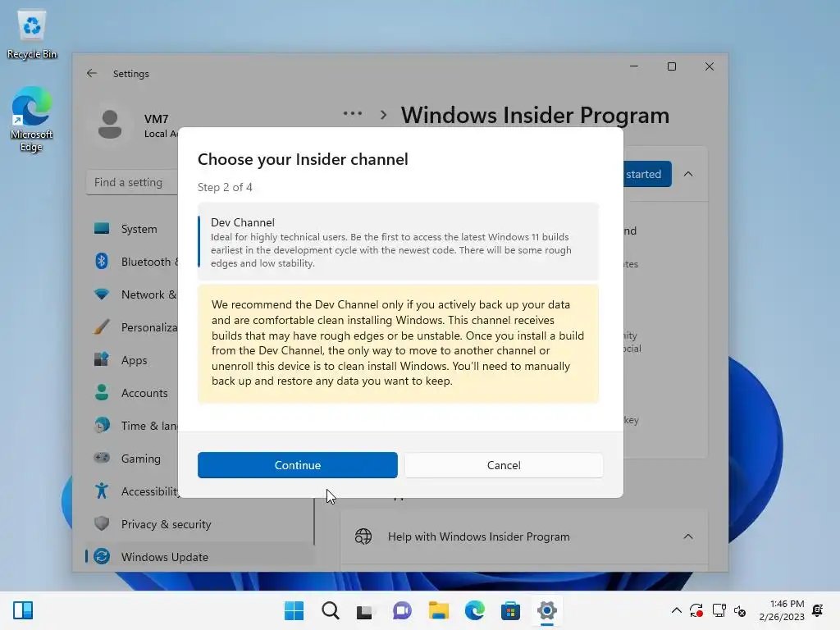This screenshot has width=840, height=630.
Task: Click Windows Insider Program page title
Action: tap(535, 115)
